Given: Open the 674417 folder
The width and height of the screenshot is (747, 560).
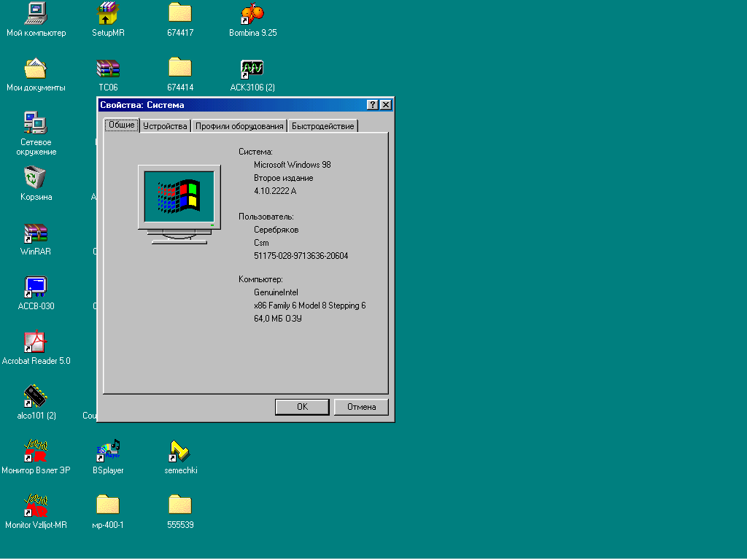Looking at the screenshot, I should point(180,15).
